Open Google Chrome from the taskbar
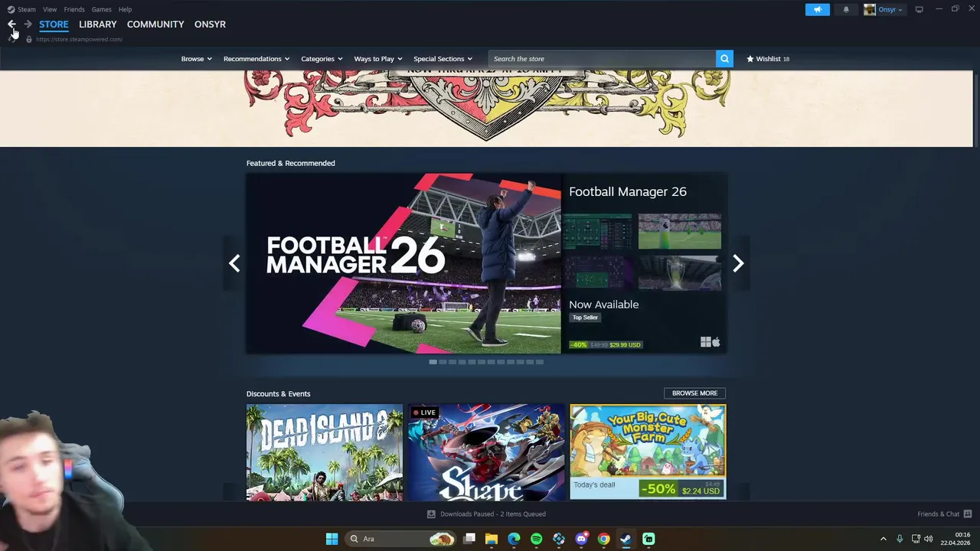The image size is (980, 551). point(603,539)
